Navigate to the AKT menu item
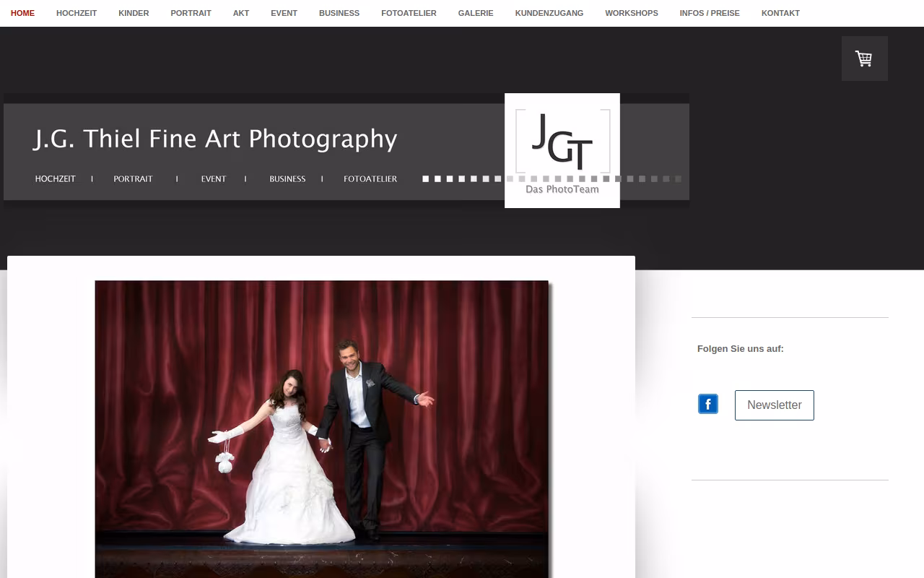 click(241, 13)
